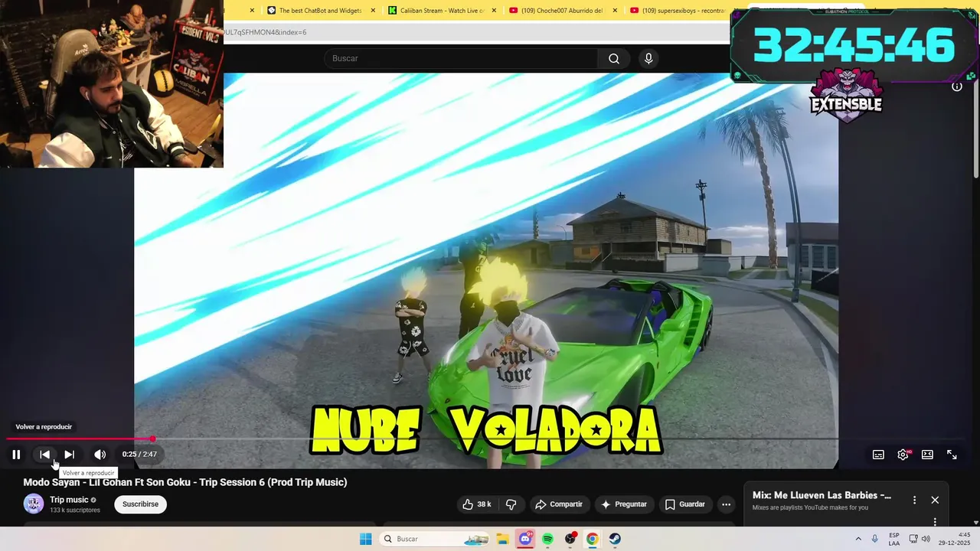980x551 pixels.
Task: Open the Trip music channel name link
Action: coord(69,500)
